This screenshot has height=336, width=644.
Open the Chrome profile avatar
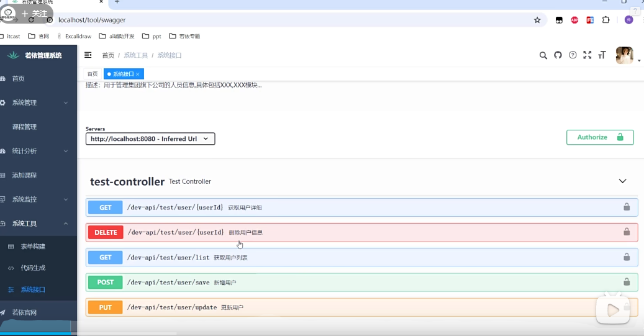(x=629, y=20)
